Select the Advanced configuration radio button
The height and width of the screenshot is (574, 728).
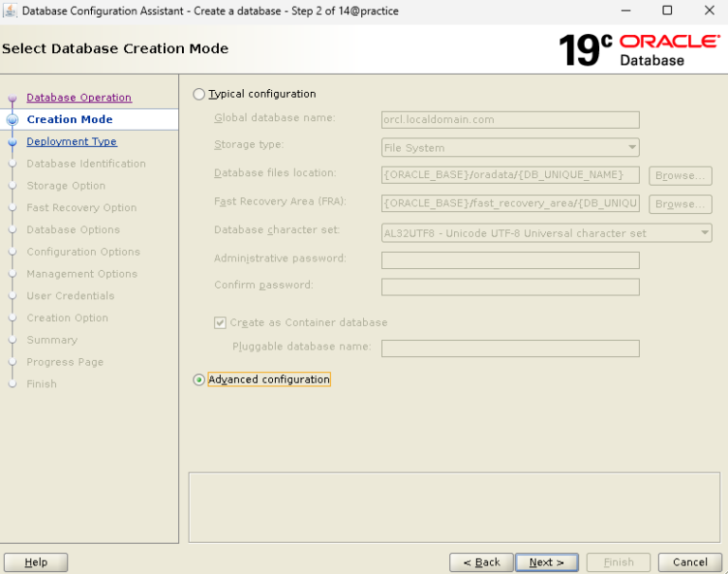tap(198, 380)
